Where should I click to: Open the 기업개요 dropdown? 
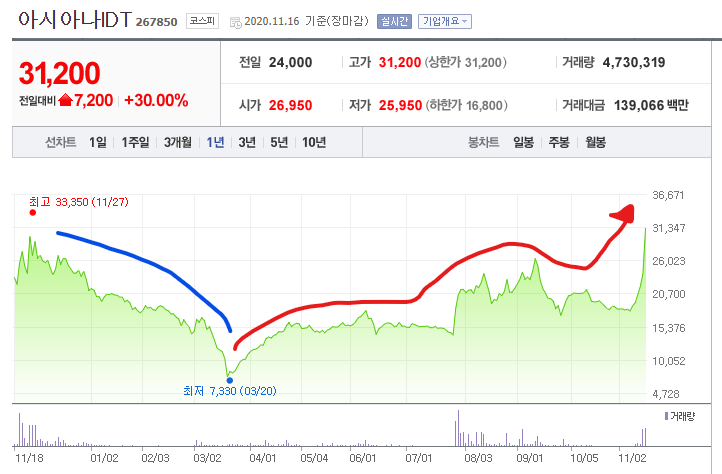[445, 21]
